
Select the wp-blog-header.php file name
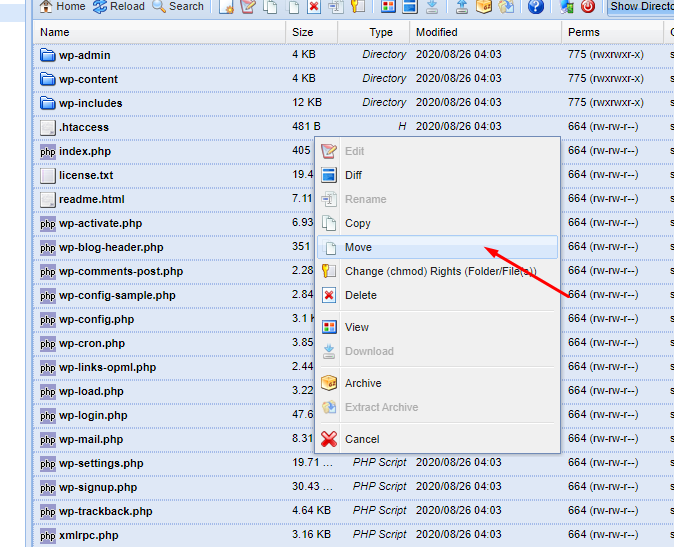point(111,248)
